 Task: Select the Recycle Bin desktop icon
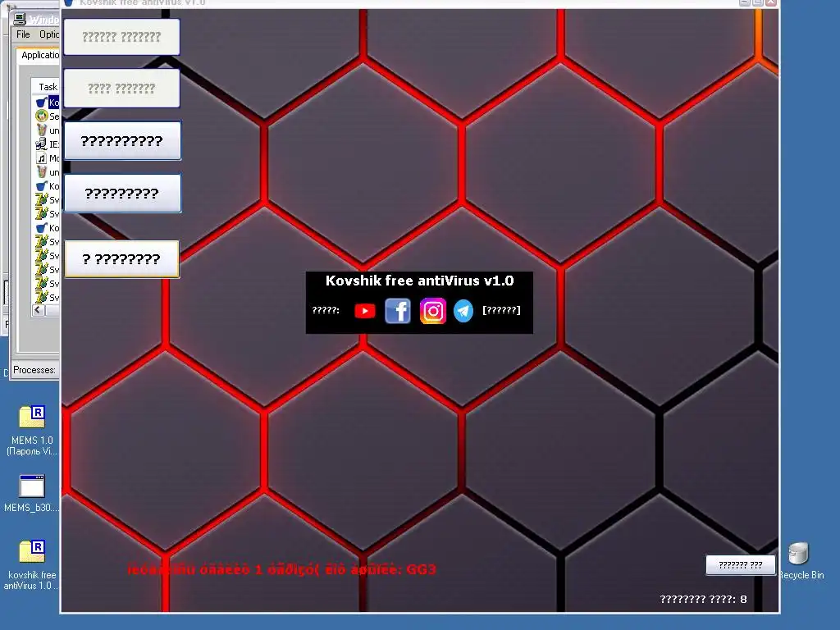[x=801, y=561]
